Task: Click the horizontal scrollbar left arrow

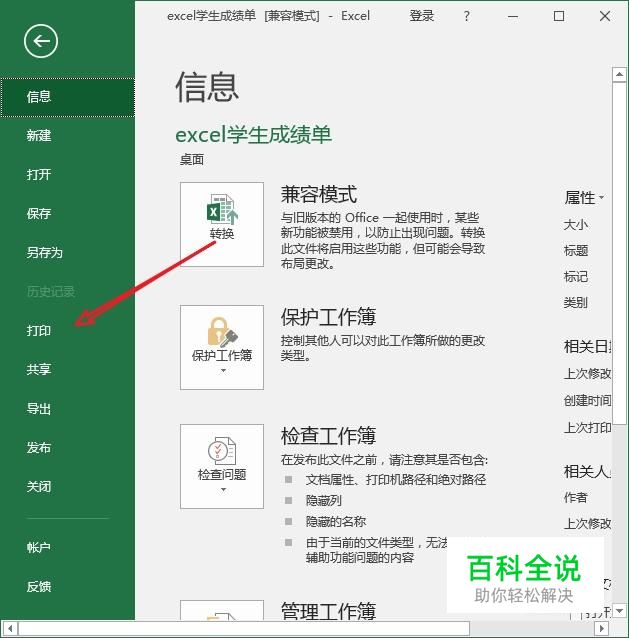Action: tap(10, 628)
